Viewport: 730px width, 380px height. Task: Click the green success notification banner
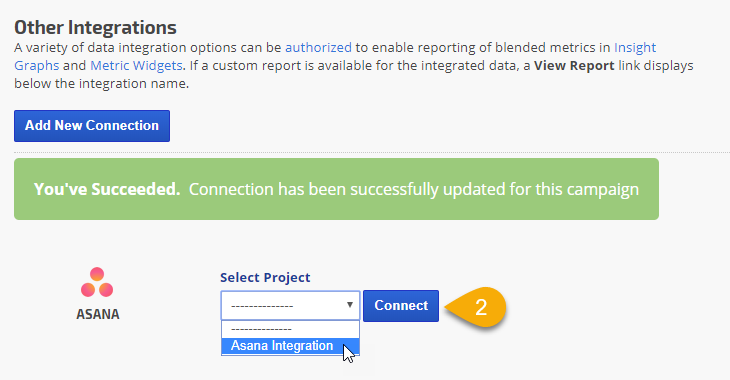(x=336, y=189)
